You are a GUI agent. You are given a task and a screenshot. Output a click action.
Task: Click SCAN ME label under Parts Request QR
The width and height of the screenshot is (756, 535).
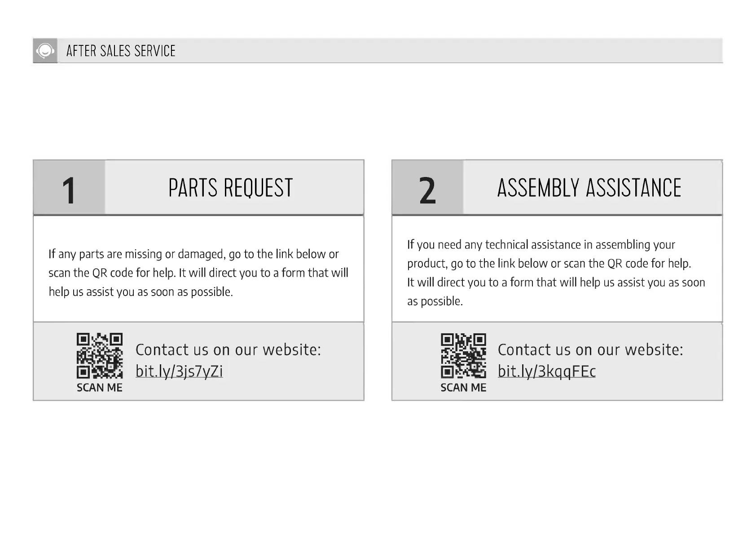(99, 388)
